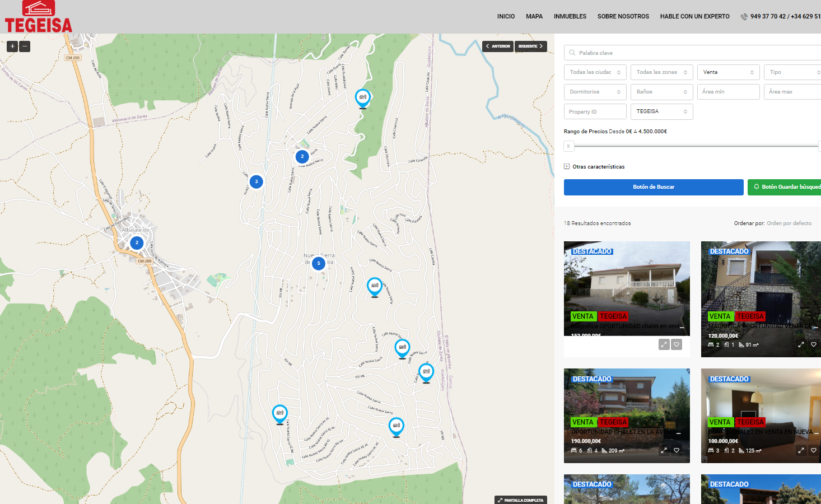The width and height of the screenshot is (821, 504).
Task: Select the property pin below the Calle Nueva Sierra label
Action: coord(402,349)
